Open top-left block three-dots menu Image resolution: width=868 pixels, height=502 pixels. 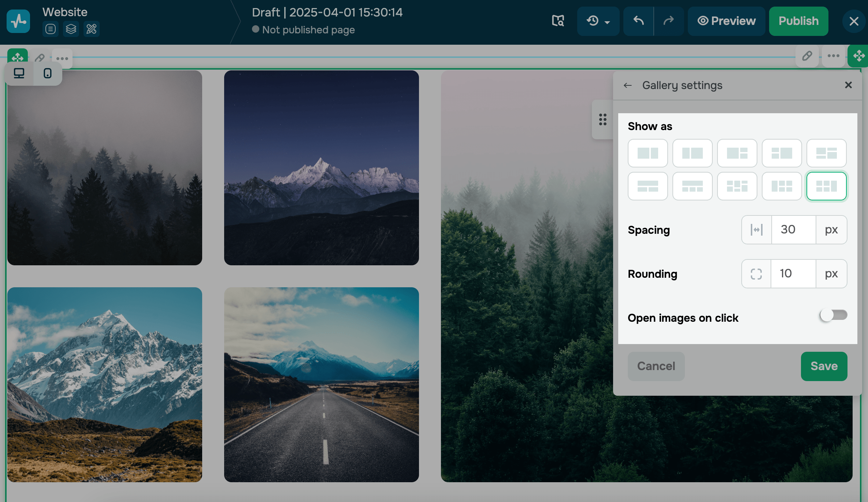point(62,59)
